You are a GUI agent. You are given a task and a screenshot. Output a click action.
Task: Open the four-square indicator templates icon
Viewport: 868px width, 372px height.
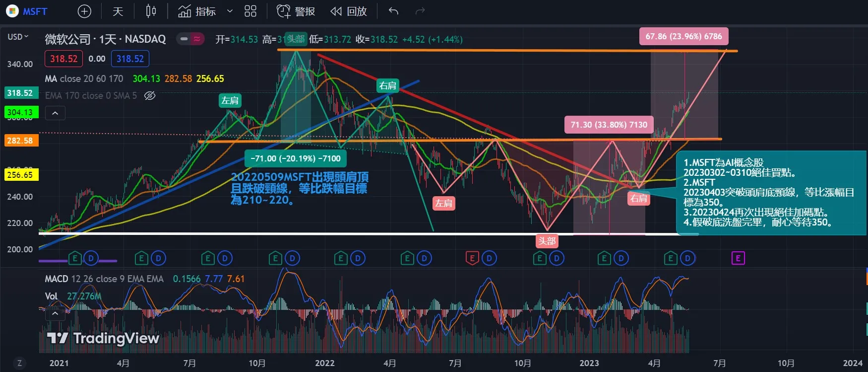[x=250, y=11]
